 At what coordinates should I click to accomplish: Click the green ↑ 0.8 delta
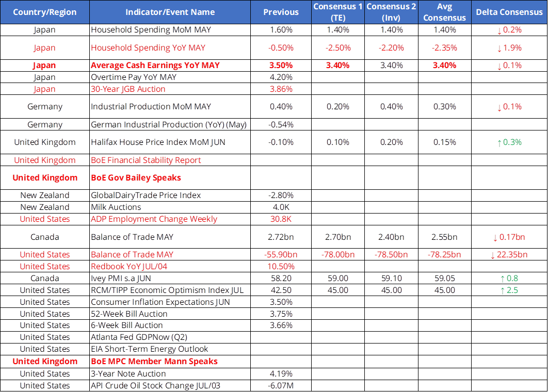point(509,279)
